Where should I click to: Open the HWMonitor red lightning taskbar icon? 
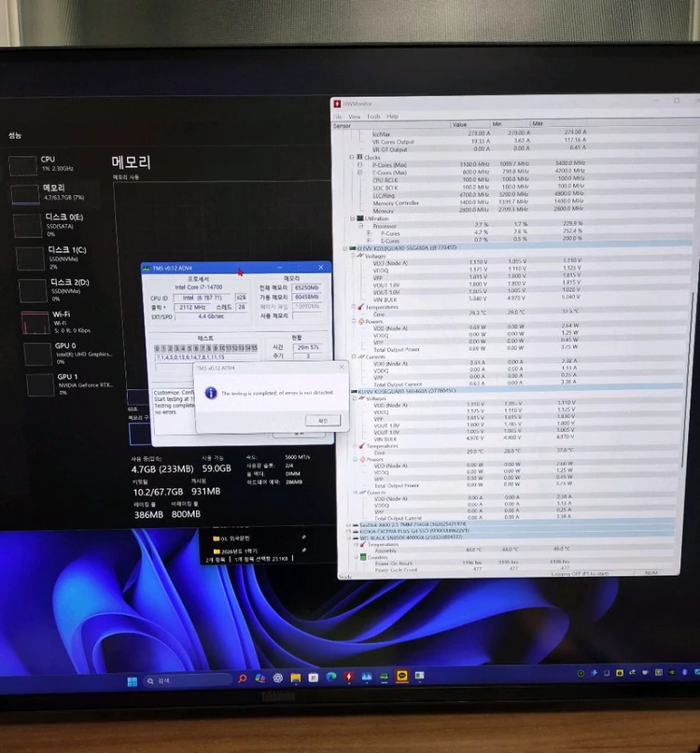pyautogui.click(x=349, y=677)
